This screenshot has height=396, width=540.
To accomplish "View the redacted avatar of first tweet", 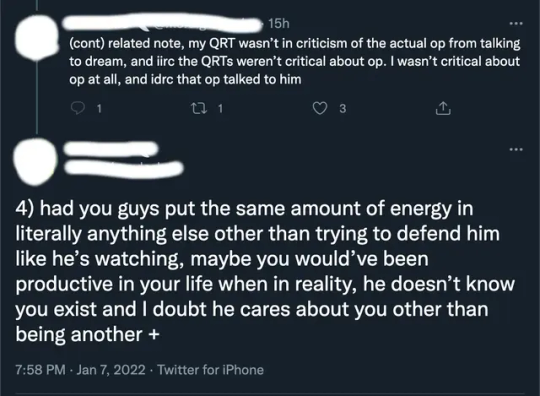I will (37, 37).
